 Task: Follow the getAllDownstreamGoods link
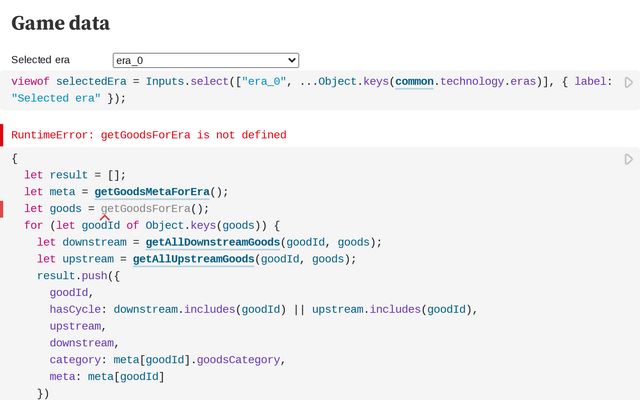tap(212, 242)
